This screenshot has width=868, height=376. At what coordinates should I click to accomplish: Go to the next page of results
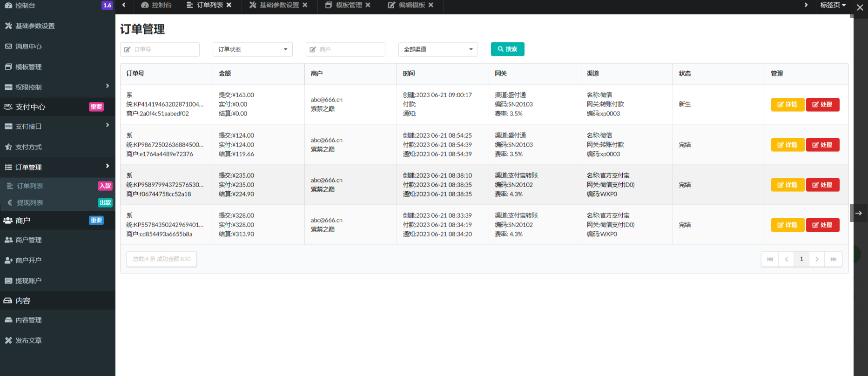(817, 259)
